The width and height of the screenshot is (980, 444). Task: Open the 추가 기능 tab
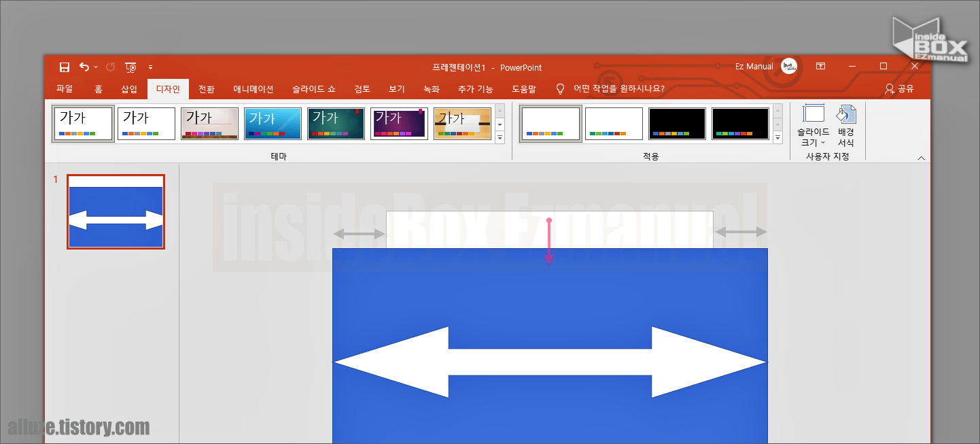pos(476,88)
